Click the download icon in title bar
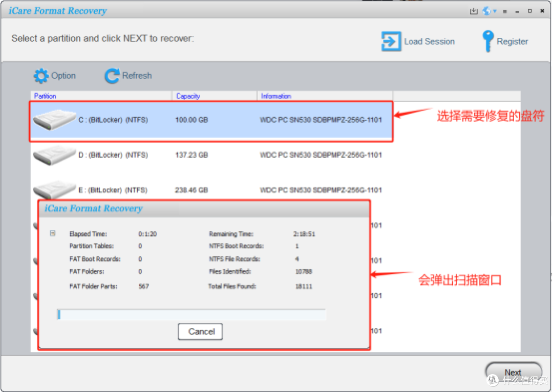The image size is (553, 392). (474, 11)
